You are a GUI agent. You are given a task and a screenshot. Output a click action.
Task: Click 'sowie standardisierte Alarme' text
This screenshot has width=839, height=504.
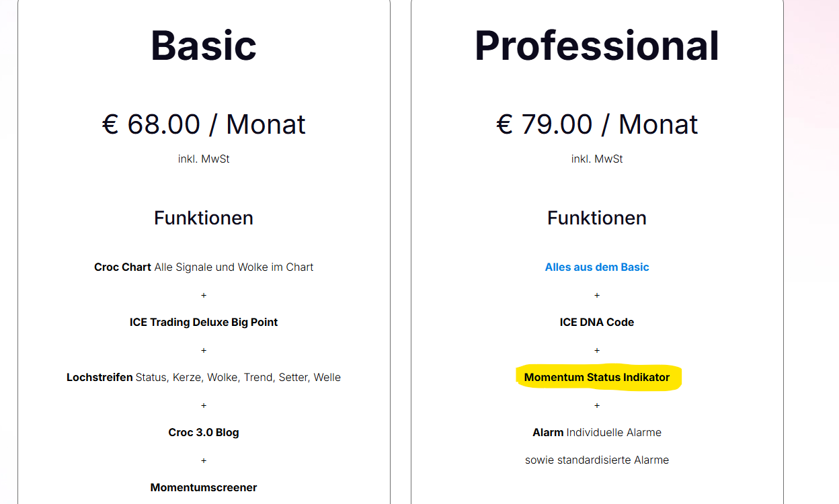pyautogui.click(x=597, y=460)
